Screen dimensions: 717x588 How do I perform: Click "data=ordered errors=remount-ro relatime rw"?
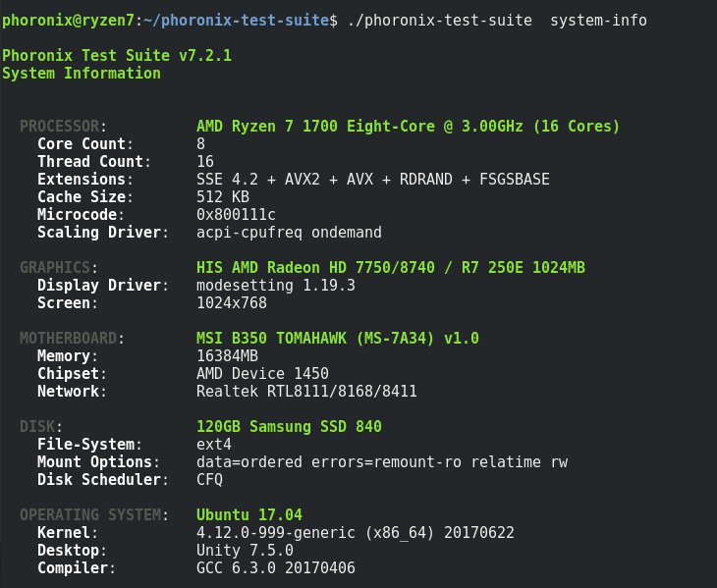pos(382,462)
